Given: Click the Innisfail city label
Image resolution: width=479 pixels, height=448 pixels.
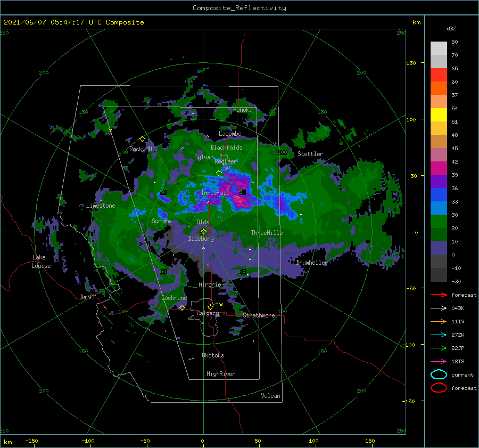Looking at the screenshot, I should [215, 193].
